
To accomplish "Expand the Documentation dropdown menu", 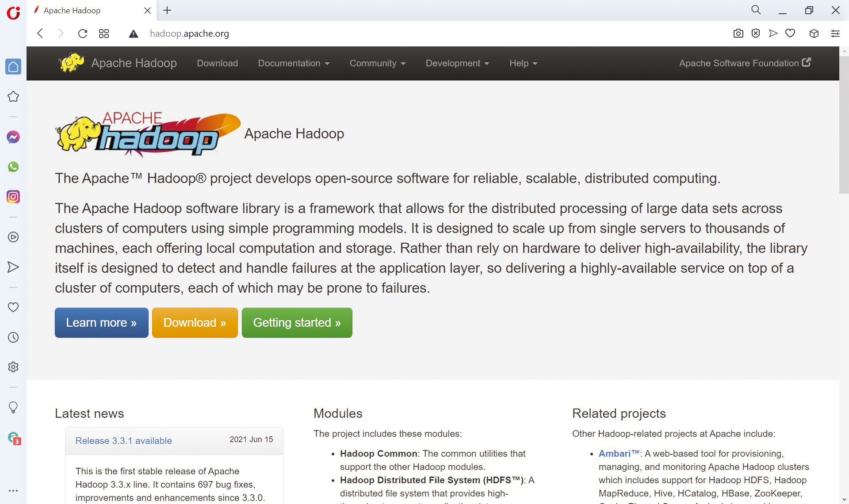I will (294, 63).
